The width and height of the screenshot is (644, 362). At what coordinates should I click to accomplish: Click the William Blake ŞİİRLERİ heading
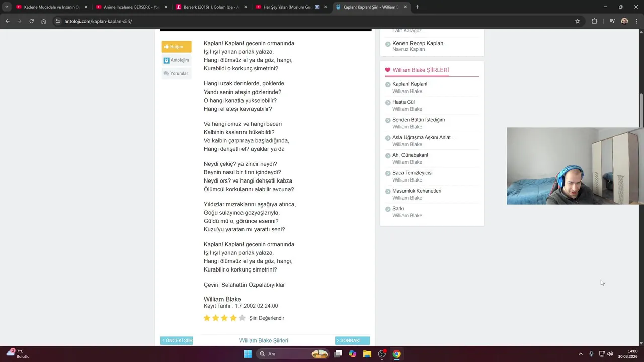tap(421, 70)
